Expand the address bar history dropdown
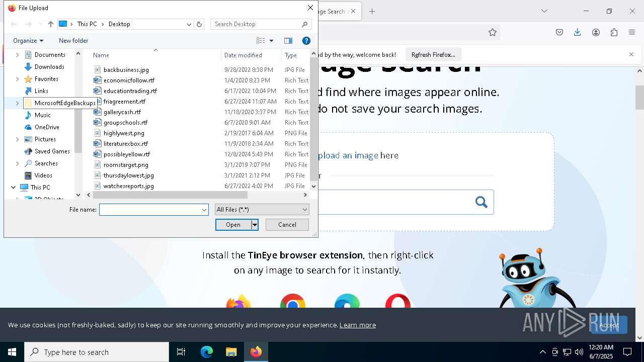 click(189, 24)
